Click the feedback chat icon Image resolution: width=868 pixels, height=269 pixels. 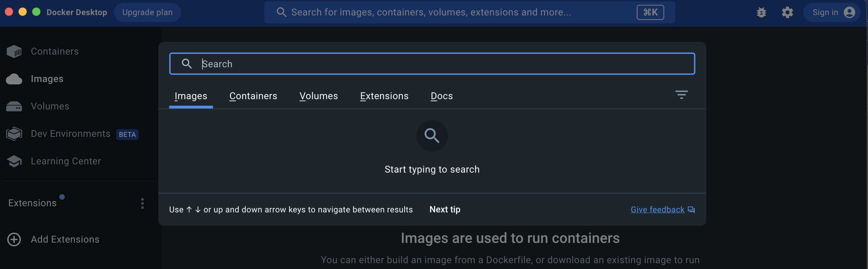691,210
